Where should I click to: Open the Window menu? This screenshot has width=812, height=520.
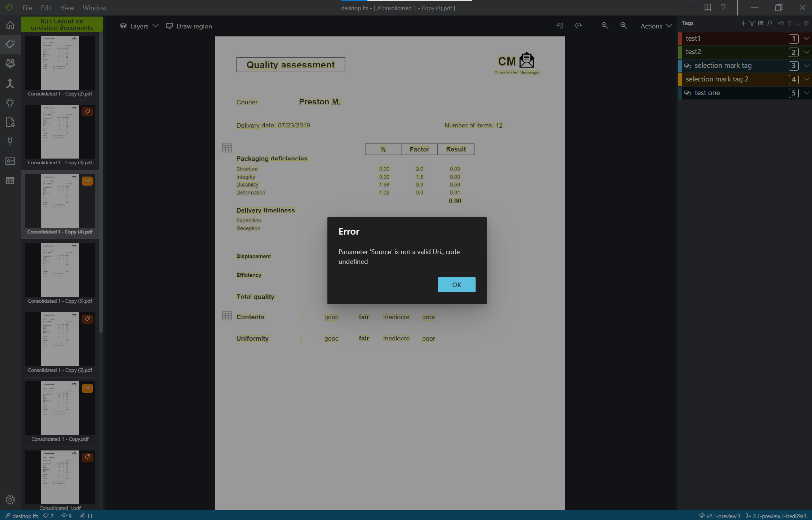[94, 7]
